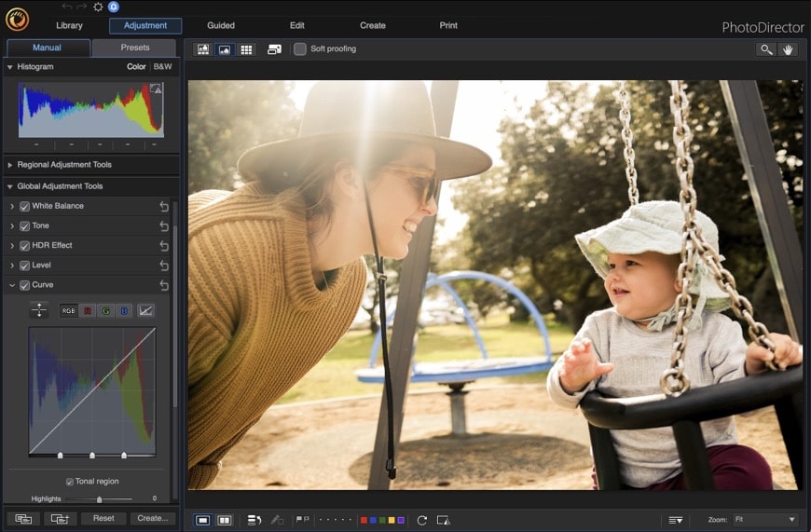
Task: Select the hand pan tool
Action: [788, 49]
